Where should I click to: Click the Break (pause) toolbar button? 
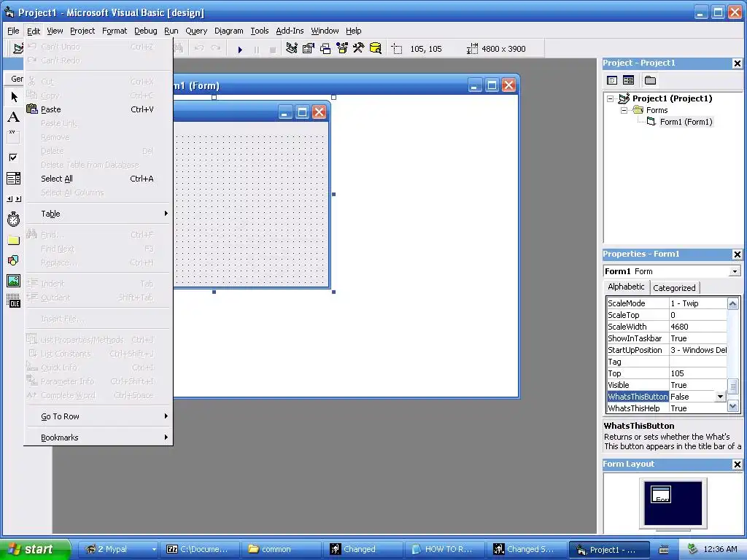[257, 49]
